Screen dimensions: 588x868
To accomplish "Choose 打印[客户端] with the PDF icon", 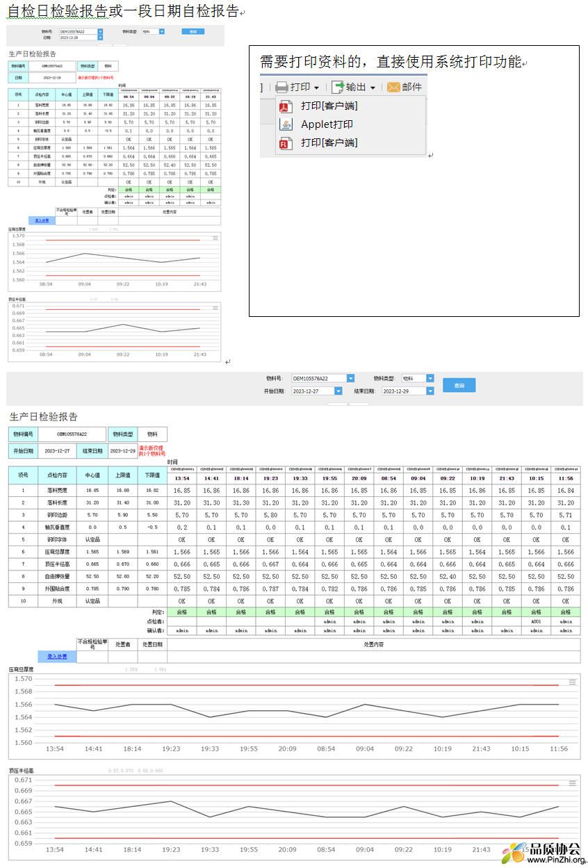I will 320,106.
